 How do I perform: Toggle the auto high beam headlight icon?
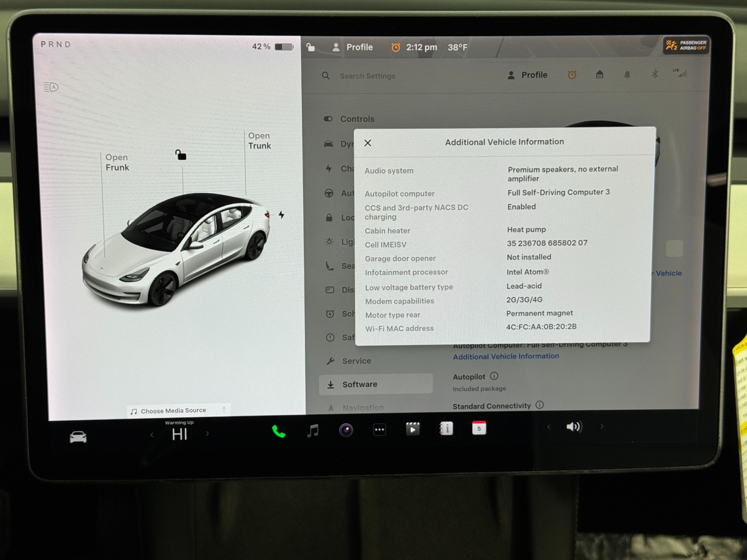coord(51,87)
